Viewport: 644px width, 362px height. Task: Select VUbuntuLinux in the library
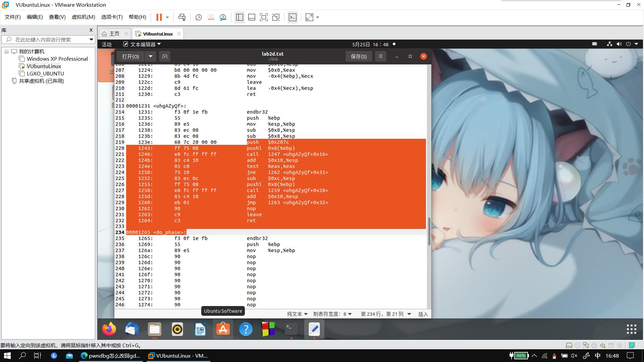[44, 66]
